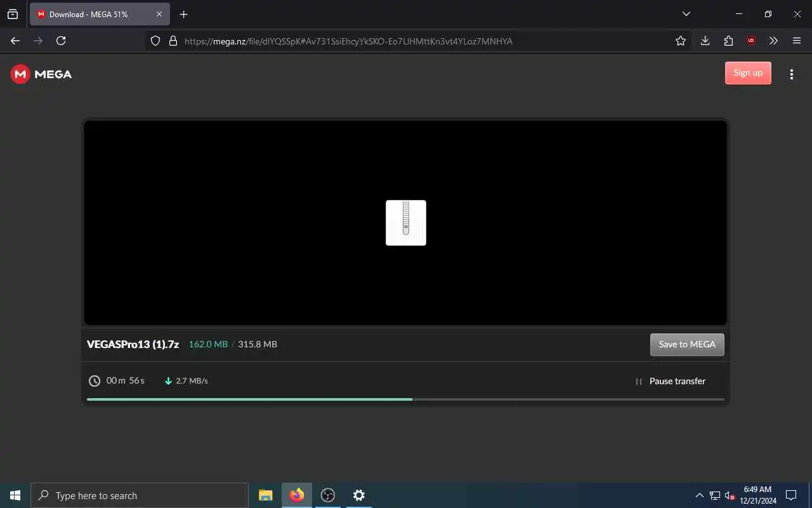Open the MEGA three-dot options menu
The image size is (812, 508).
tap(791, 74)
